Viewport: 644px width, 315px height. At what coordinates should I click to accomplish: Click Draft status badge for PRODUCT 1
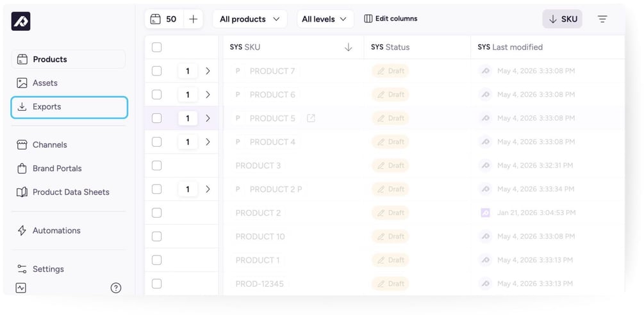pyautogui.click(x=391, y=260)
